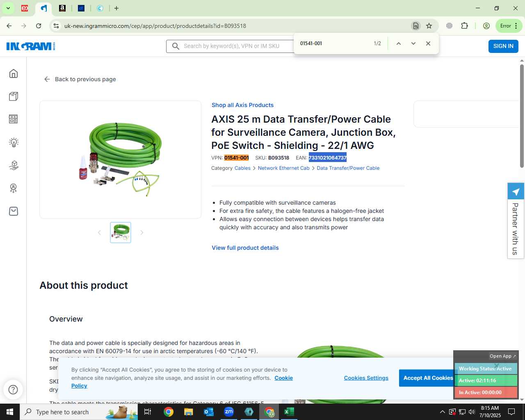
Task: Go to next find-in-page match
Action: [x=413, y=43]
